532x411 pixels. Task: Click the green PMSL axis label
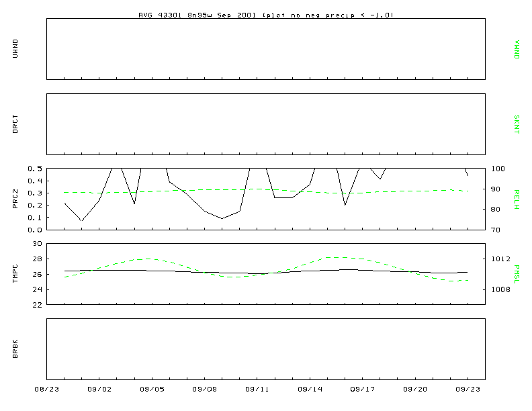(517, 275)
